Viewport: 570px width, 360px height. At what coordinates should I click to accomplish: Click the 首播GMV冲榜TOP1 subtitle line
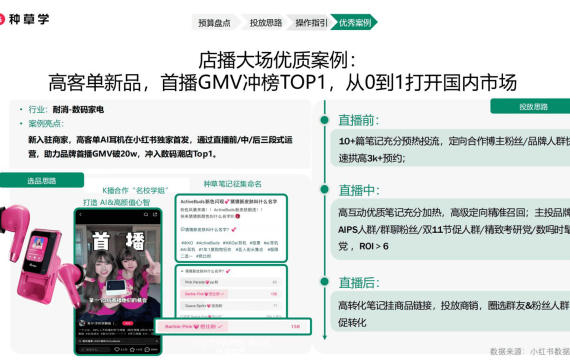[282, 83]
